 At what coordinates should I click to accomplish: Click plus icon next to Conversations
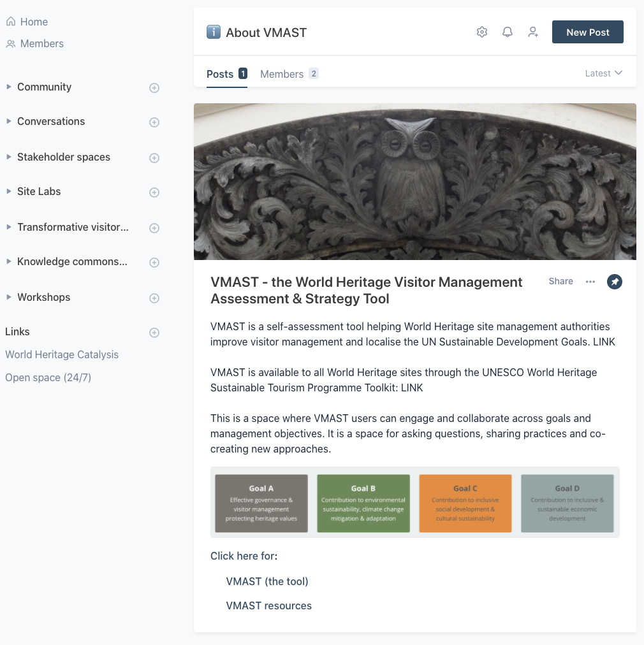pyautogui.click(x=154, y=122)
